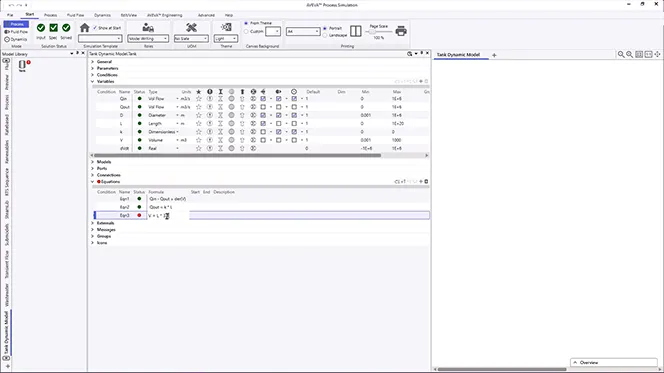The width and height of the screenshot is (664, 373).
Task: Click the UOM tools icon
Action: (191, 28)
